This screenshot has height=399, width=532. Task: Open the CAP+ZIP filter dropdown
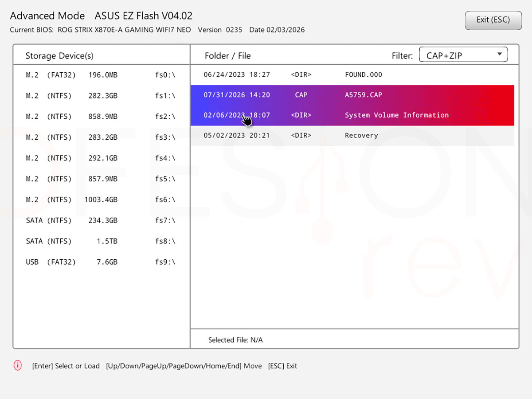[x=463, y=55]
